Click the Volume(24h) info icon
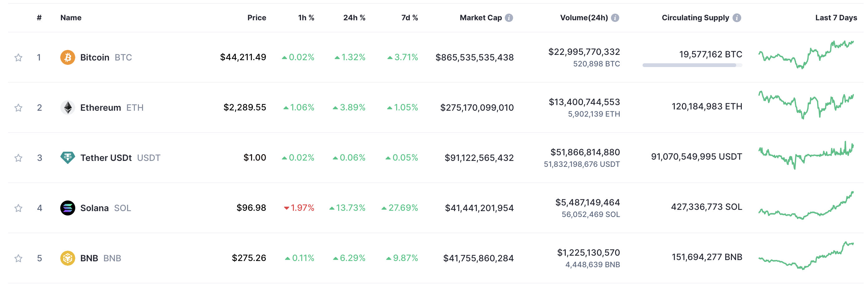868x285 pixels. (615, 18)
